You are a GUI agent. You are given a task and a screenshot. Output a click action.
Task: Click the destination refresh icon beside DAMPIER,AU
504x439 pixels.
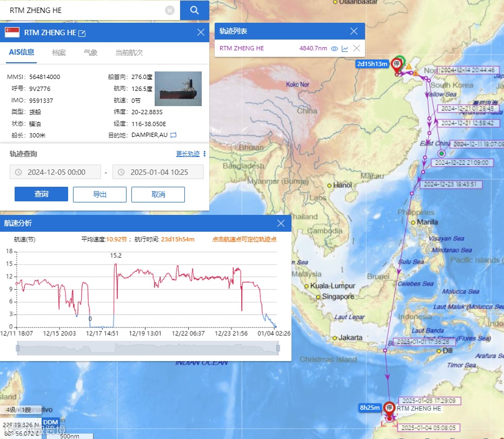coord(174,135)
